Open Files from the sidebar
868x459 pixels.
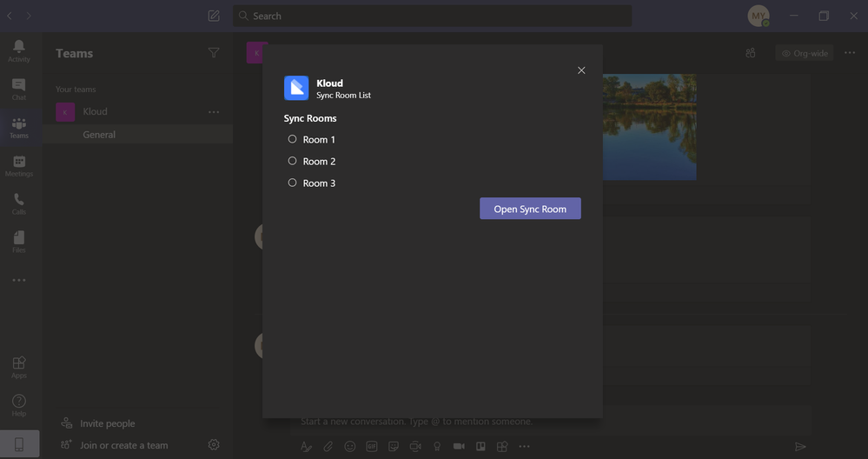click(19, 242)
